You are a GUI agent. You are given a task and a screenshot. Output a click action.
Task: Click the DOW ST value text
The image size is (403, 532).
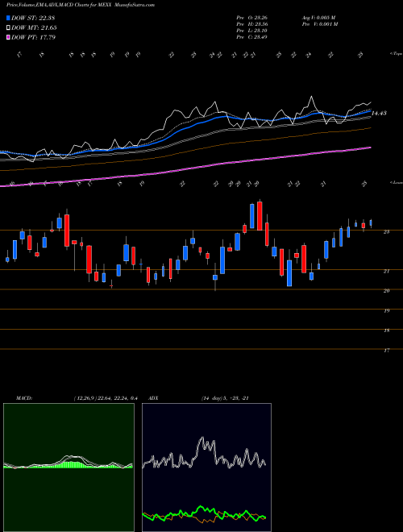click(33, 18)
